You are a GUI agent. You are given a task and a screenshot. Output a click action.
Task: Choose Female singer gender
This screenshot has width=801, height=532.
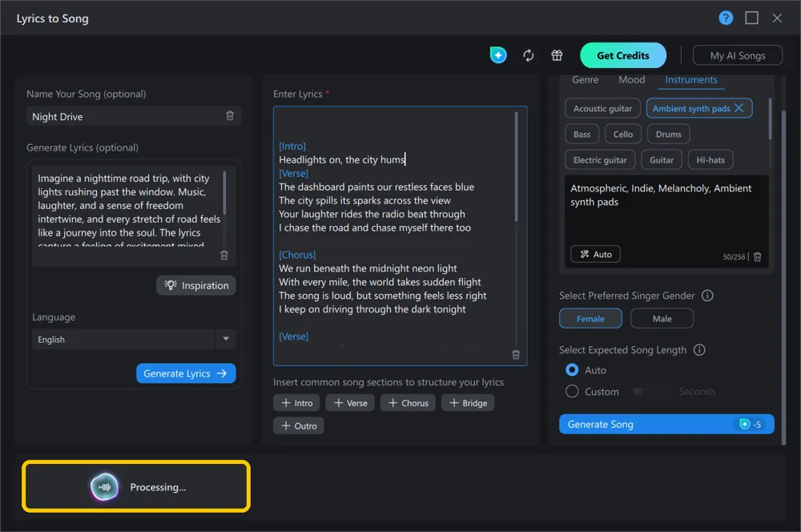coord(590,318)
